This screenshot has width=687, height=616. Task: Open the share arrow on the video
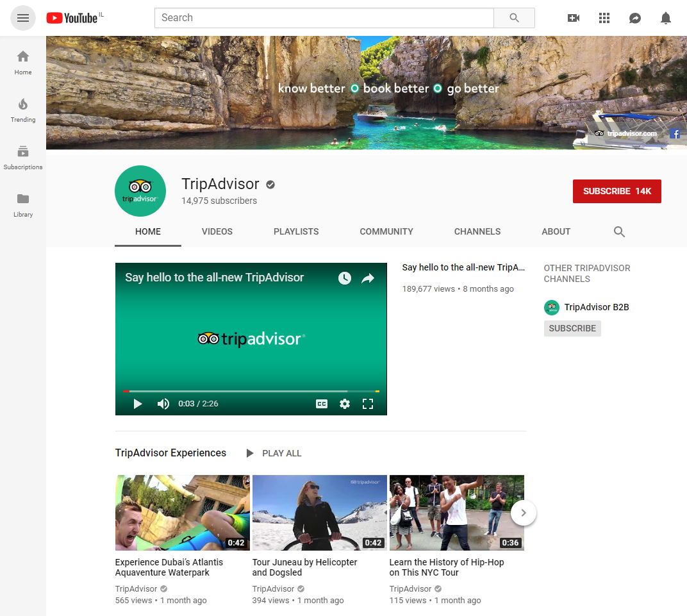click(x=368, y=278)
